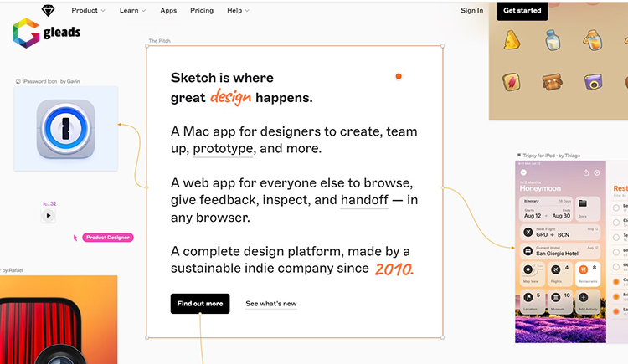The height and width of the screenshot is (364, 628).
Task: Click the 1Password app icon artwork
Action: click(x=65, y=129)
